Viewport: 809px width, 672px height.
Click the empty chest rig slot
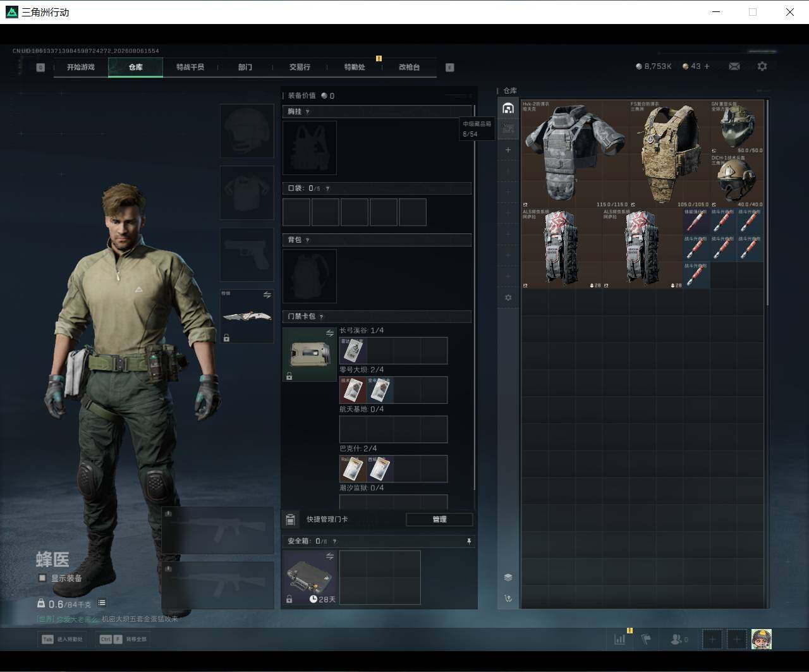point(310,147)
